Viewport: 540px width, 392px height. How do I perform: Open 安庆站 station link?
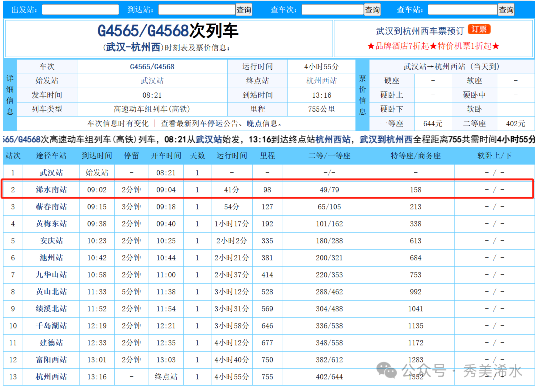pyautogui.click(x=51, y=241)
